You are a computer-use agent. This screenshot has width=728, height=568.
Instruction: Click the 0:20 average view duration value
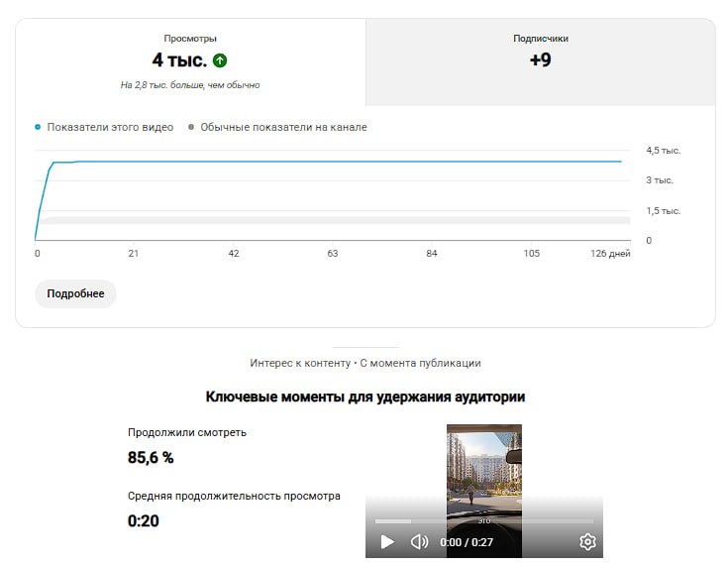pos(143,520)
